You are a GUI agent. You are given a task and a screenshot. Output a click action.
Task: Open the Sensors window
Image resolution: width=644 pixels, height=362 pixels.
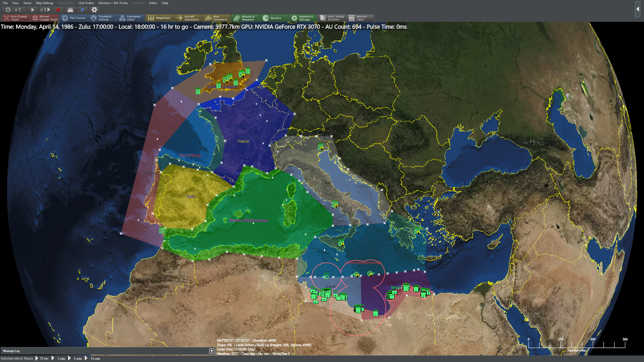[274, 18]
